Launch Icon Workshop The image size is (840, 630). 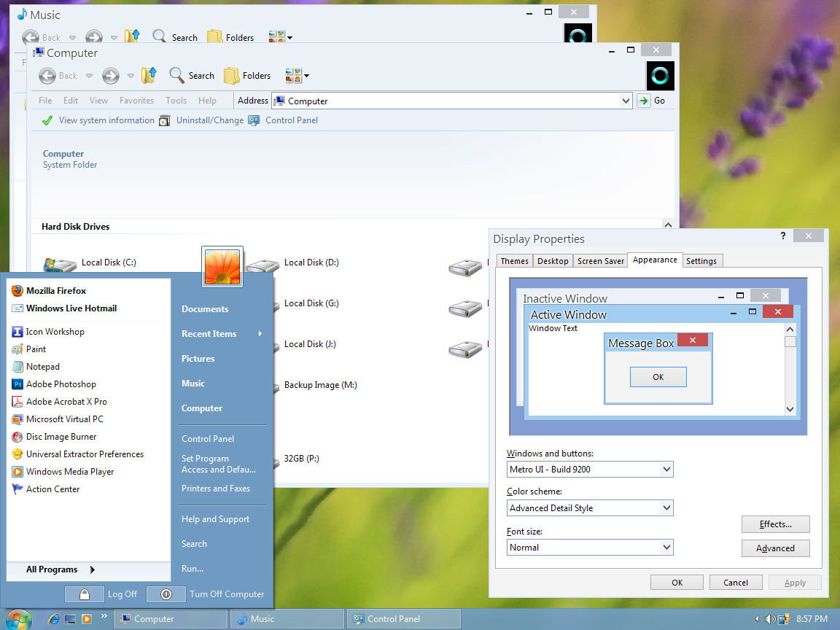(56, 331)
